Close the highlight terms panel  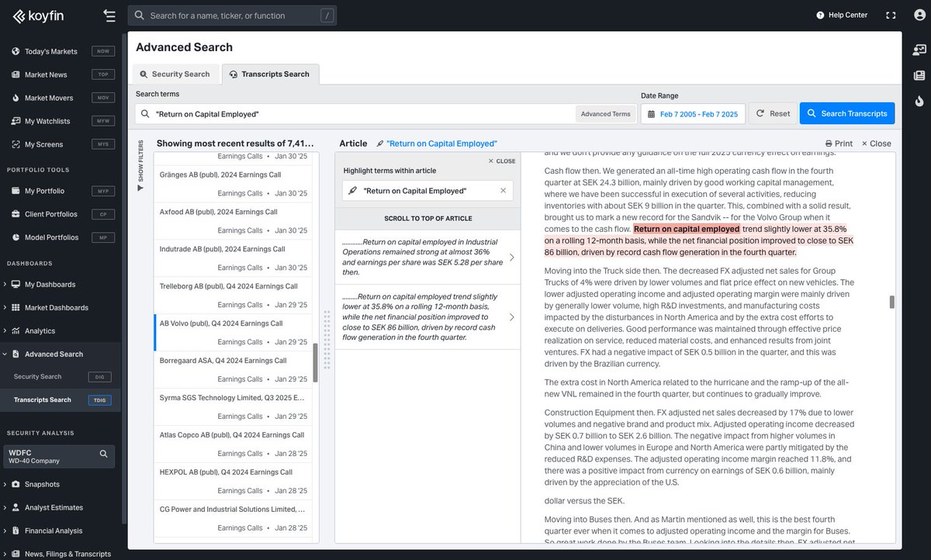coord(501,161)
